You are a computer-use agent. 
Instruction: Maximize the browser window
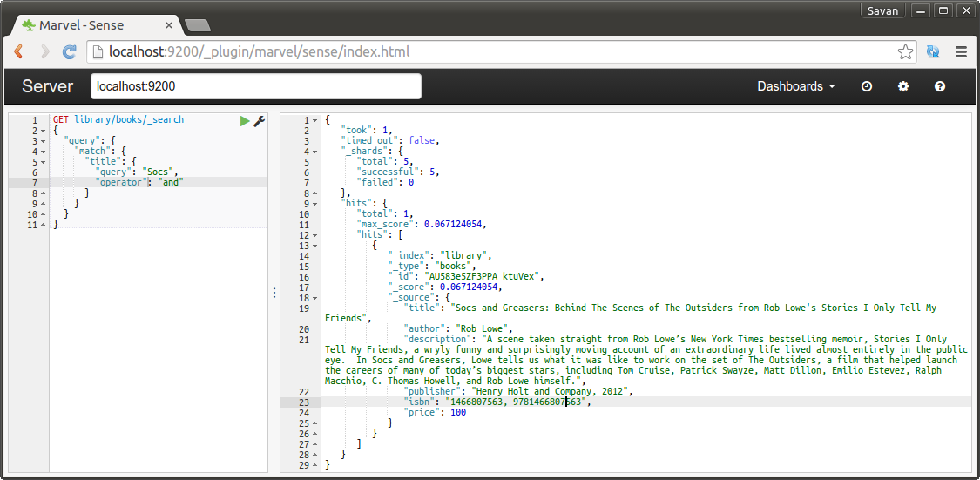click(943, 10)
